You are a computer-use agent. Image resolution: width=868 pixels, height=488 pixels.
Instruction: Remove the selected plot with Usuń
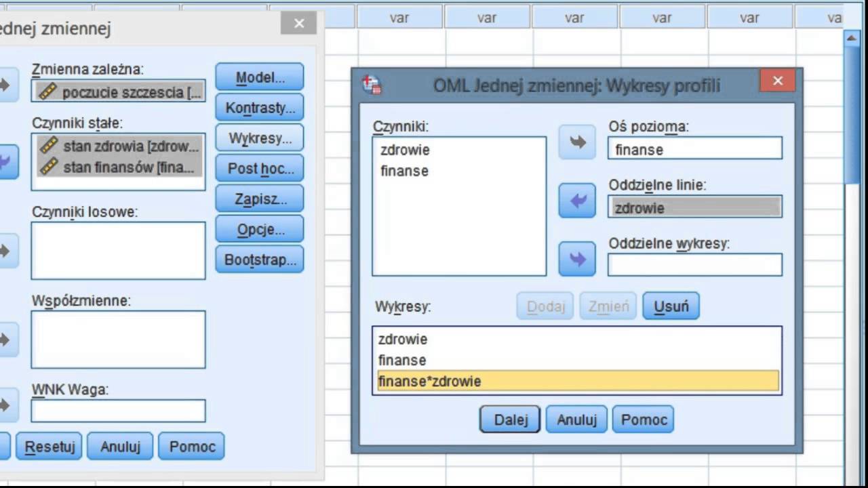(x=671, y=306)
